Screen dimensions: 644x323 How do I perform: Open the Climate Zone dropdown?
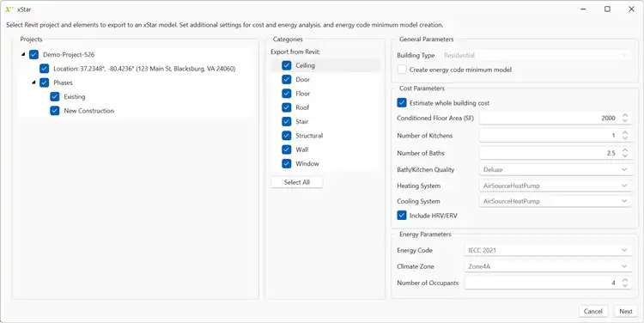point(549,266)
